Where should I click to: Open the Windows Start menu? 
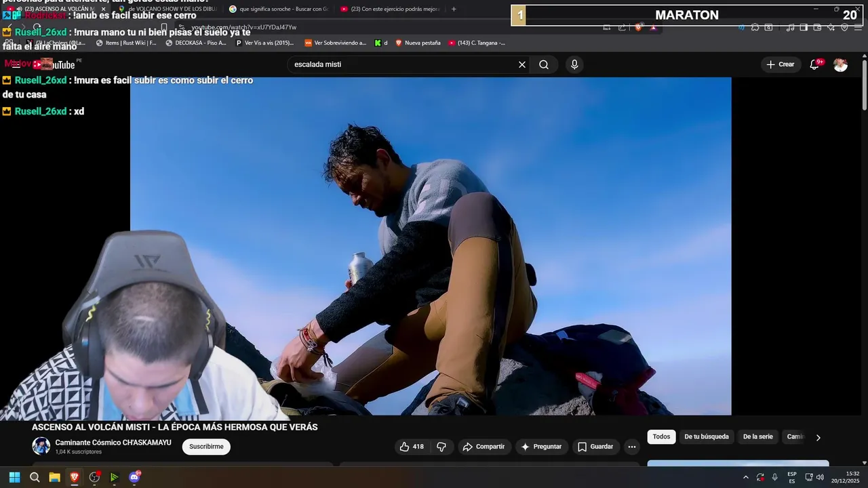point(14,477)
